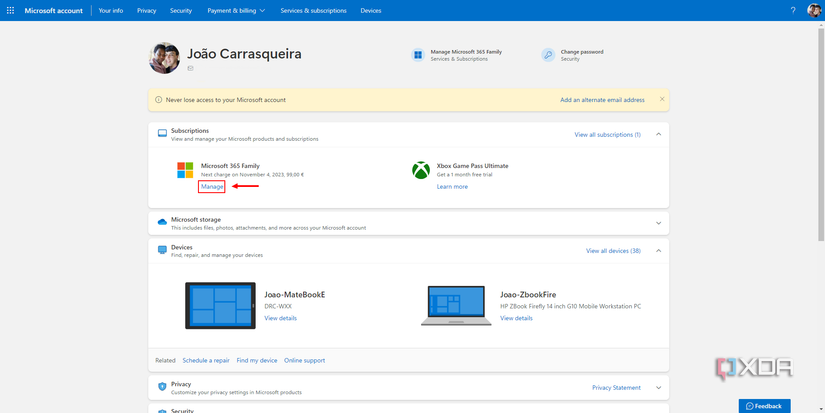
Task: Click Manage under Microsoft 365 Family
Action: click(x=212, y=187)
